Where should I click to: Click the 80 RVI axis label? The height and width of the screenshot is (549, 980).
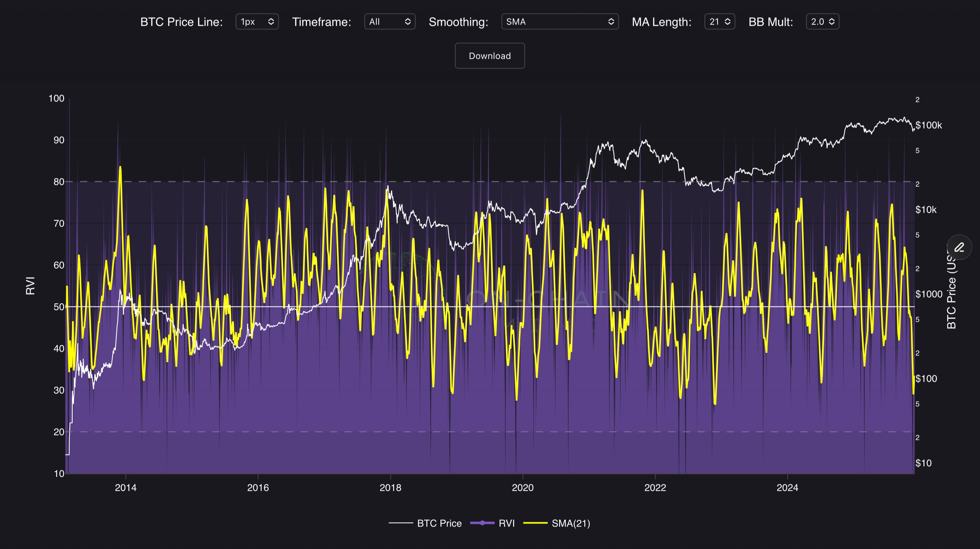pos(59,182)
